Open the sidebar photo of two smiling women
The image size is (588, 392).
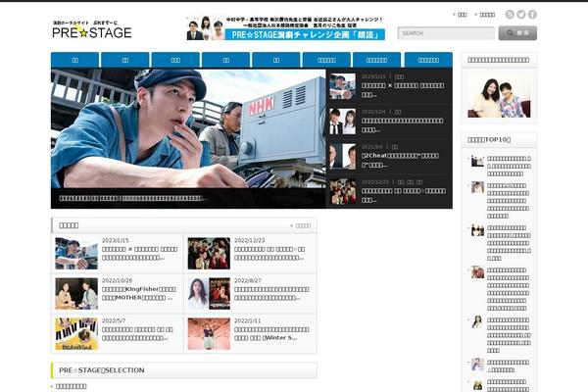(499, 96)
